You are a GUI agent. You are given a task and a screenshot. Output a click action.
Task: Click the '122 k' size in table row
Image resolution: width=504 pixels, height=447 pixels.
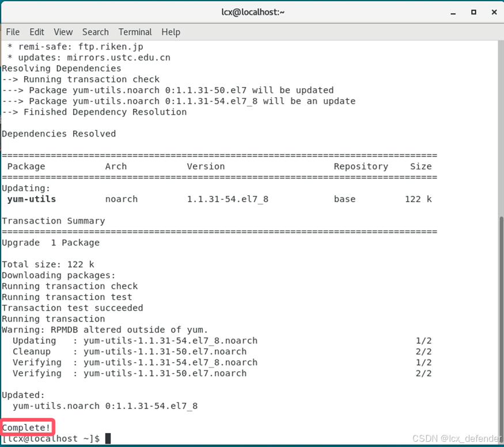(x=418, y=199)
